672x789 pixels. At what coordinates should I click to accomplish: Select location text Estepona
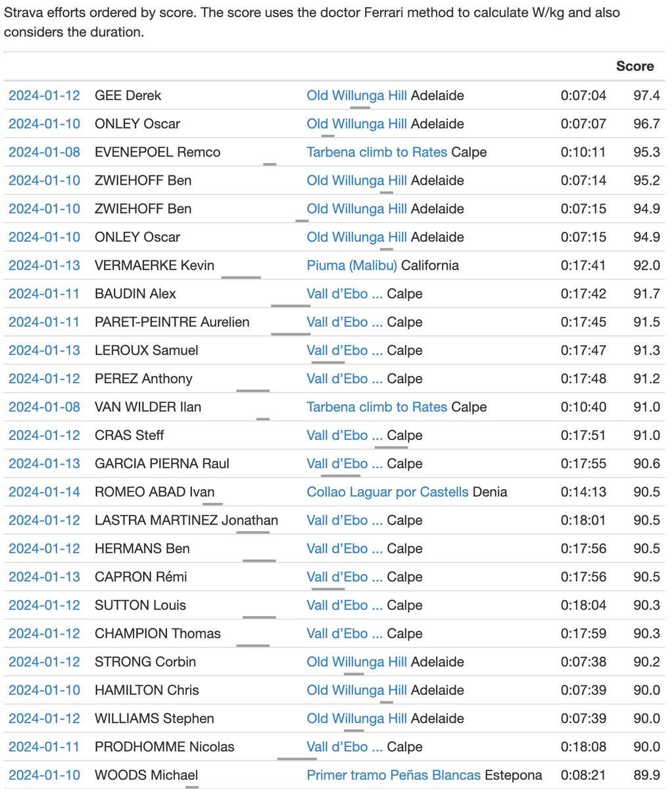coord(514,775)
